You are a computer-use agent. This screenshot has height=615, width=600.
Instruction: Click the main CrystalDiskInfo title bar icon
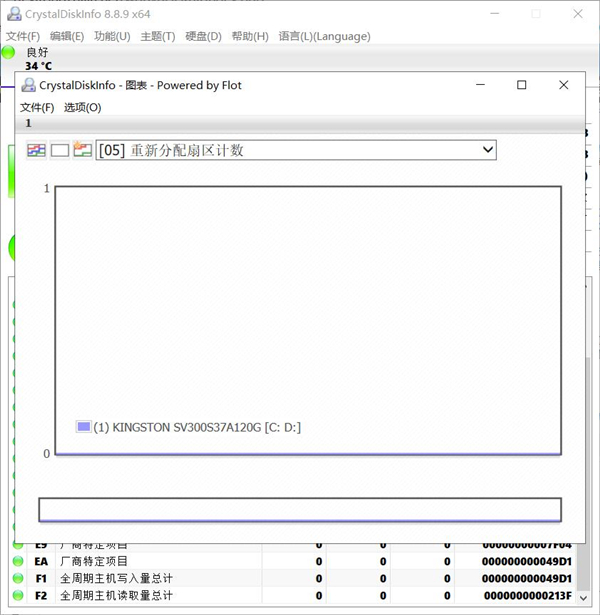(13, 14)
